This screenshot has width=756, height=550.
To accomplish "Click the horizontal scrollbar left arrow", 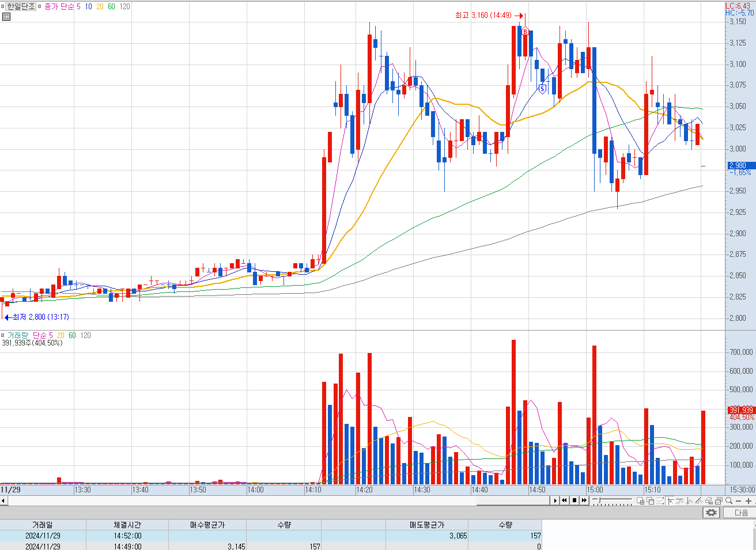I will tap(3, 500).
